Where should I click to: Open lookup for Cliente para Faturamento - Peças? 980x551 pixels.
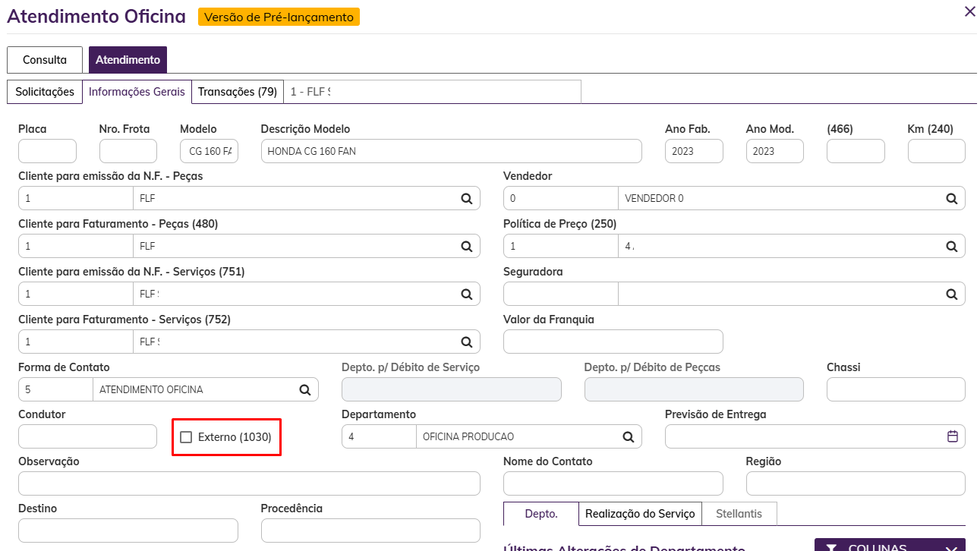(466, 247)
